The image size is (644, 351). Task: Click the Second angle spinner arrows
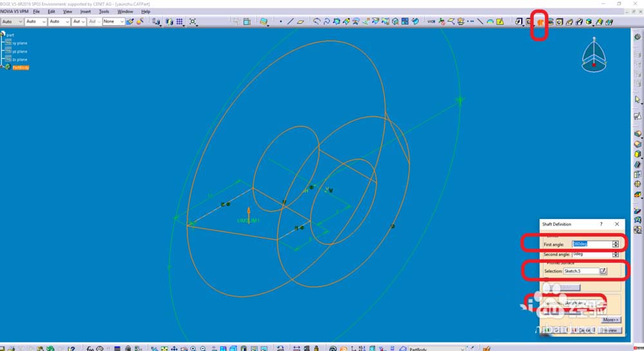click(615, 254)
